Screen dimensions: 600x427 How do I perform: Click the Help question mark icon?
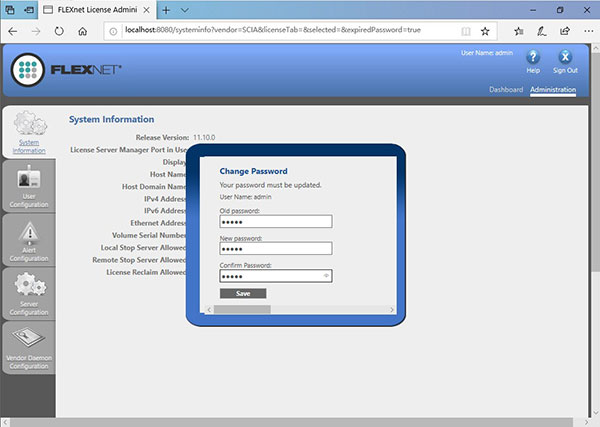pos(533,57)
